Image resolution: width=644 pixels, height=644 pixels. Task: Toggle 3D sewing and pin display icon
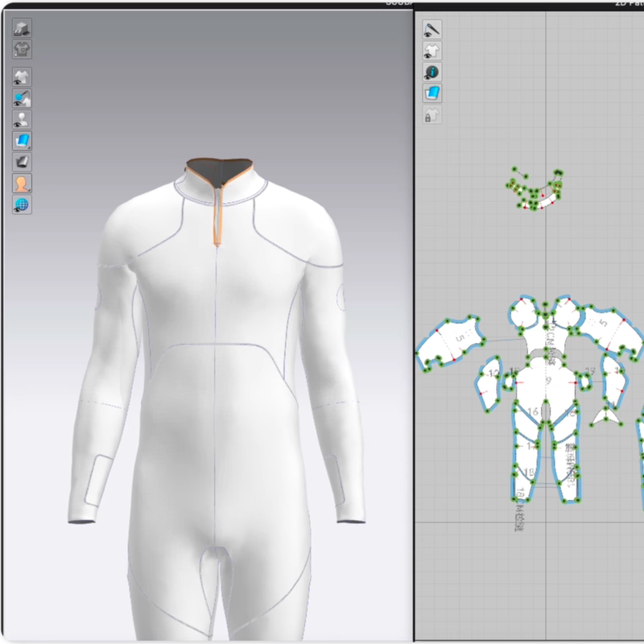tap(22, 98)
